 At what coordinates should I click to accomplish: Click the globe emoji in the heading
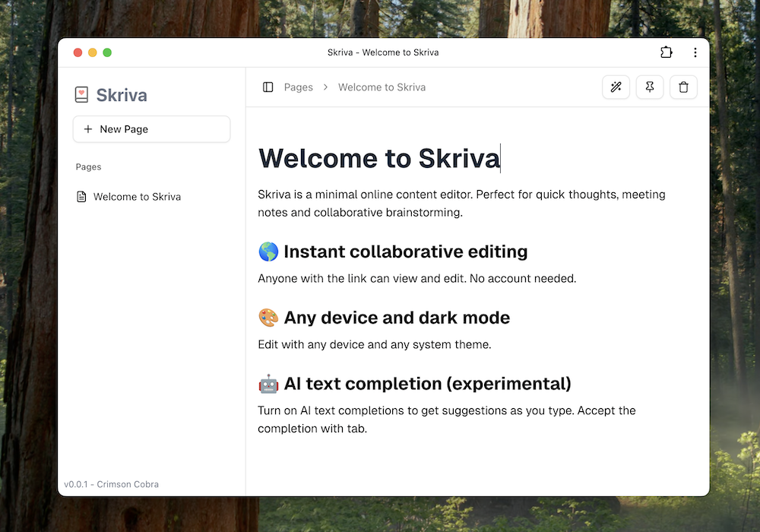(x=268, y=252)
